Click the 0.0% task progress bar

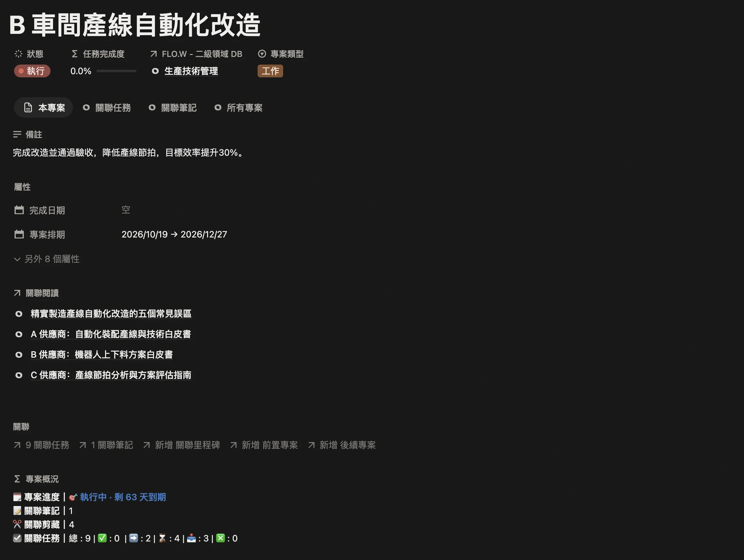(x=116, y=71)
